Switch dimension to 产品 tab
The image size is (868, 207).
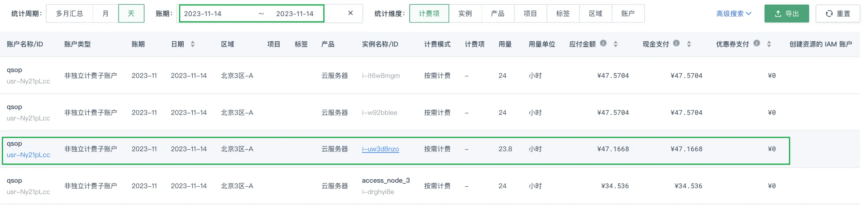(x=498, y=14)
